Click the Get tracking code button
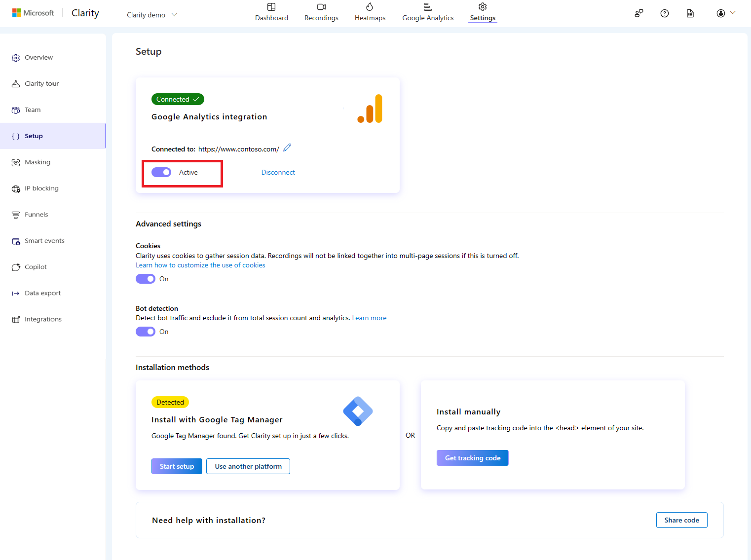The image size is (751, 560). pos(473,458)
